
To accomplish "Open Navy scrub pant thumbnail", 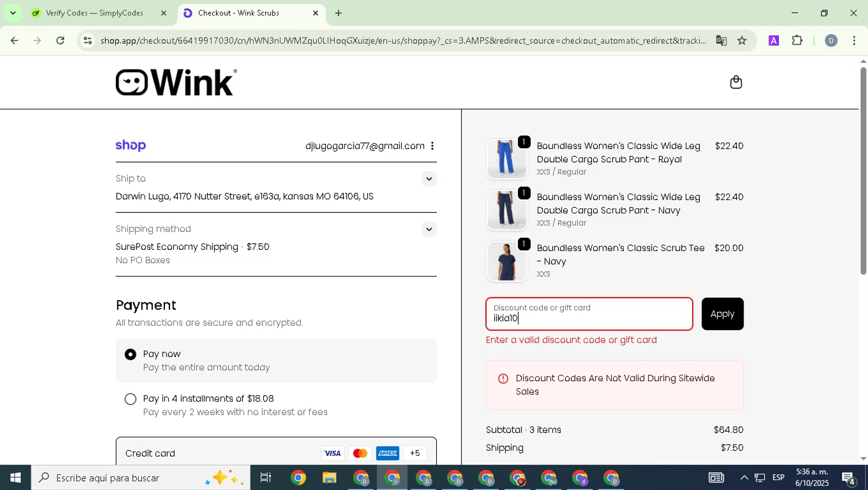I will [x=506, y=210].
